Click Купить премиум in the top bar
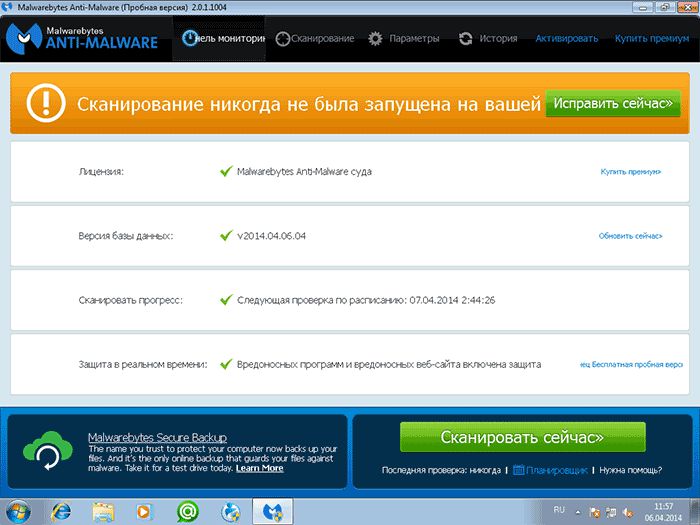700x525 pixels. 652,39
